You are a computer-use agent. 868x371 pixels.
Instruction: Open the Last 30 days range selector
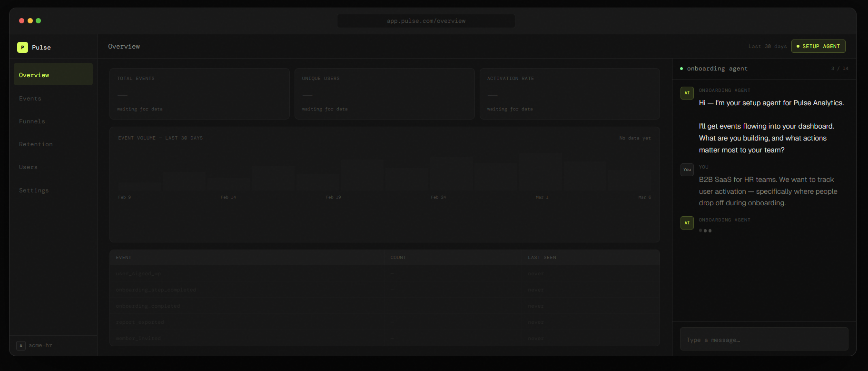point(768,46)
